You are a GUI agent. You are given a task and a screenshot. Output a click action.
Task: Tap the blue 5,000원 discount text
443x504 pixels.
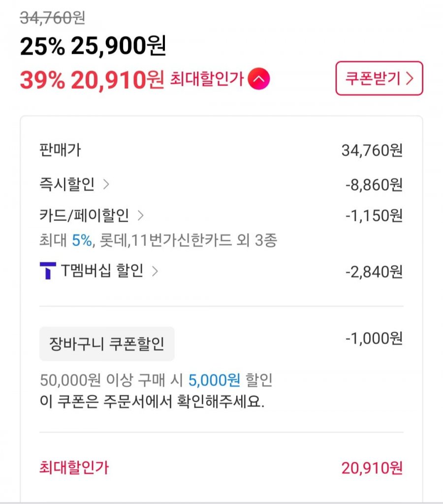pos(214,380)
